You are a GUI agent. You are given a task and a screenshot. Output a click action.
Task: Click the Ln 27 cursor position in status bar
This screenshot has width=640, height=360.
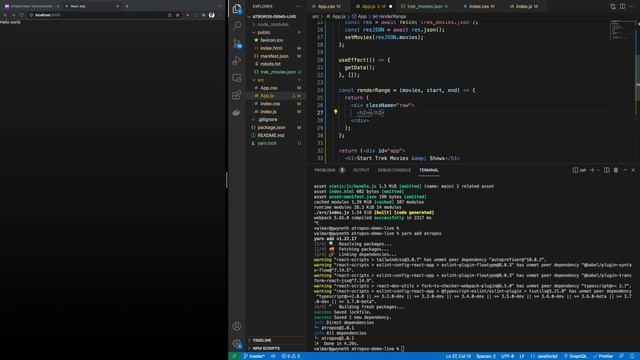[458, 356]
